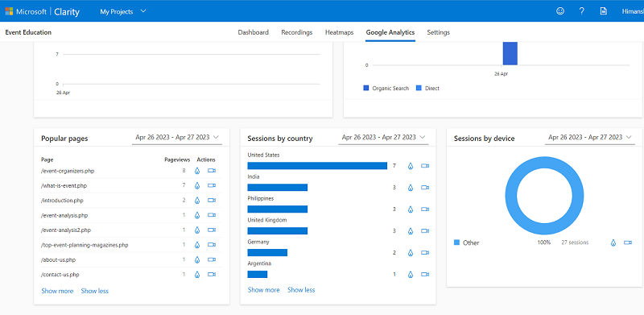Click the Germany country label

point(258,242)
